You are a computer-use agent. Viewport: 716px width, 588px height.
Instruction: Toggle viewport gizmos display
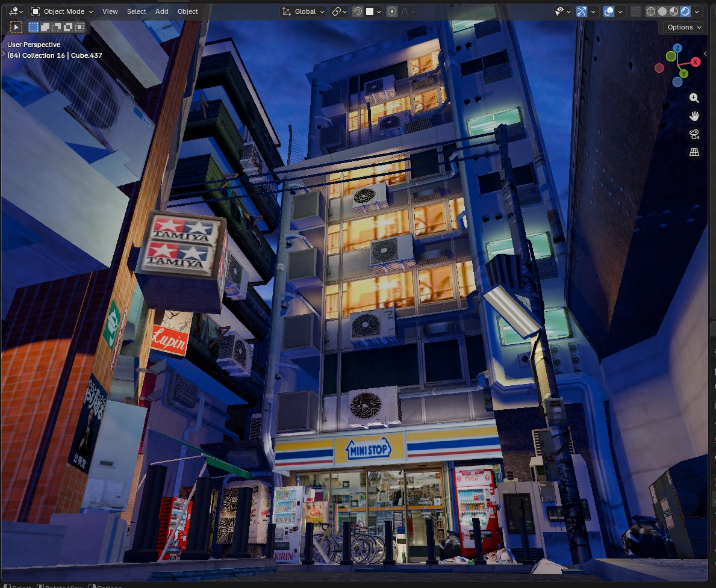581,11
